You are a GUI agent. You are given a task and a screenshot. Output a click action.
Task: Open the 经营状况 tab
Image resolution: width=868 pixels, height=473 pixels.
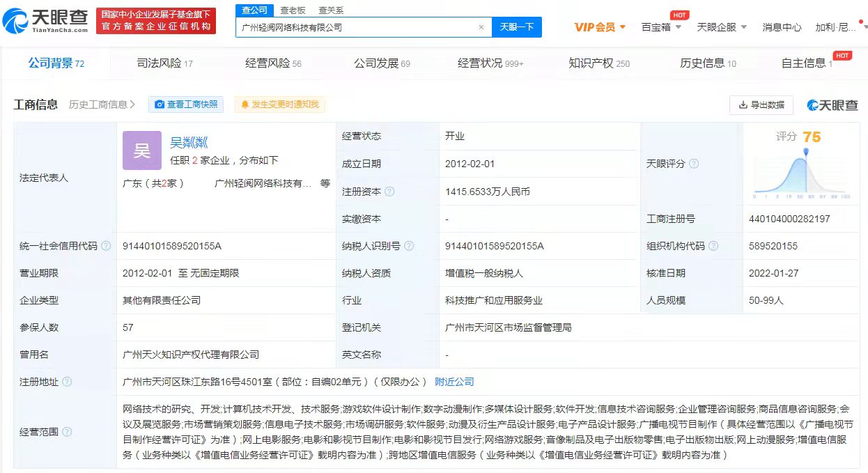490,63
